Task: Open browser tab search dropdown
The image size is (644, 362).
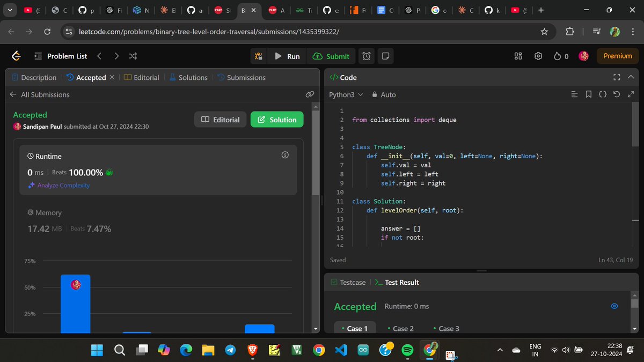Action: pos(10,10)
